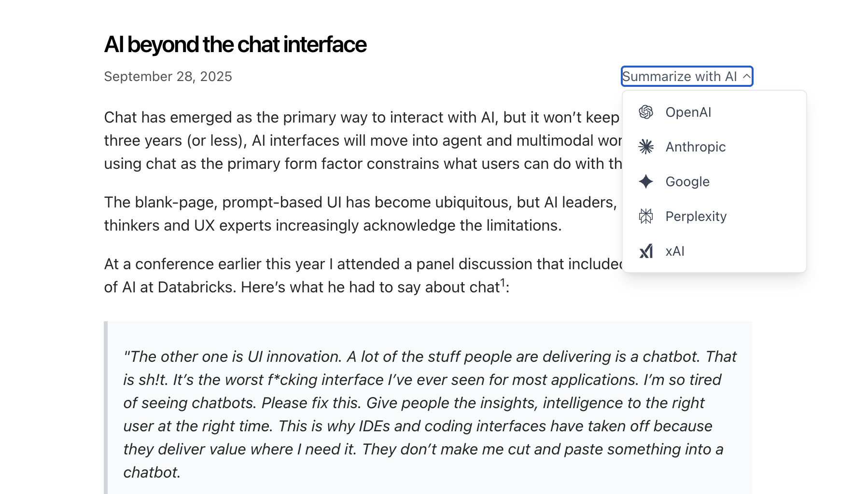This screenshot has width=868, height=494.
Task: Collapse the Summarize with AI dropdown
Action: pos(687,76)
